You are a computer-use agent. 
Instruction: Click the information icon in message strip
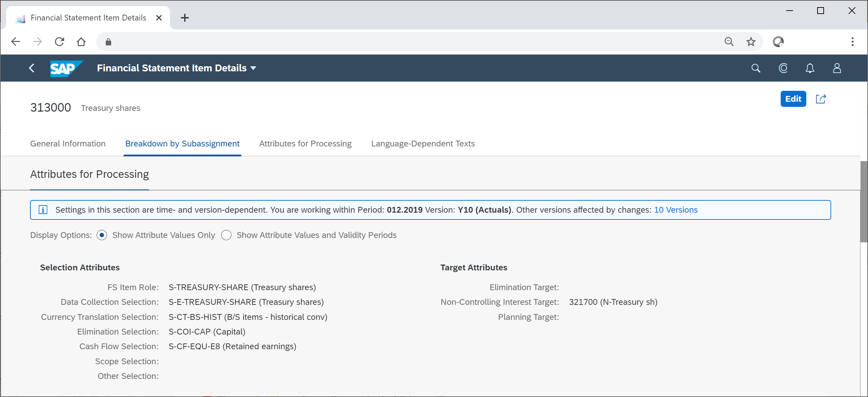(x=43, y=210)
